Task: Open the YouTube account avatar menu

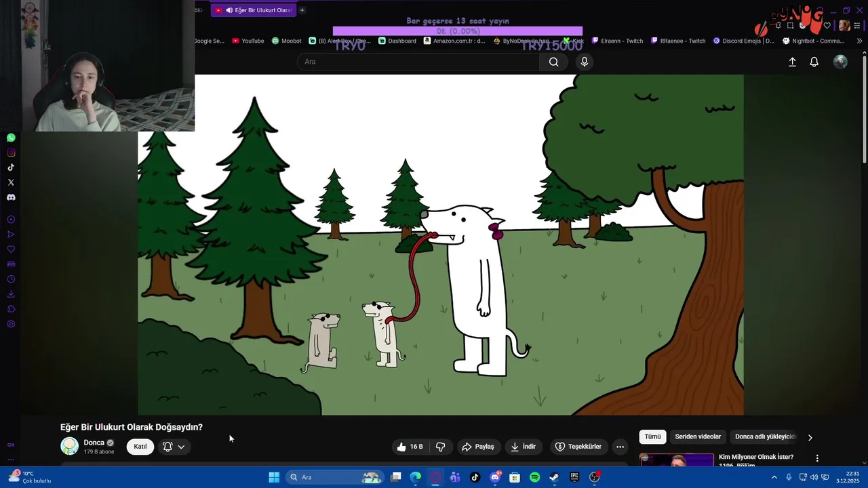Action: coord(840,62)
